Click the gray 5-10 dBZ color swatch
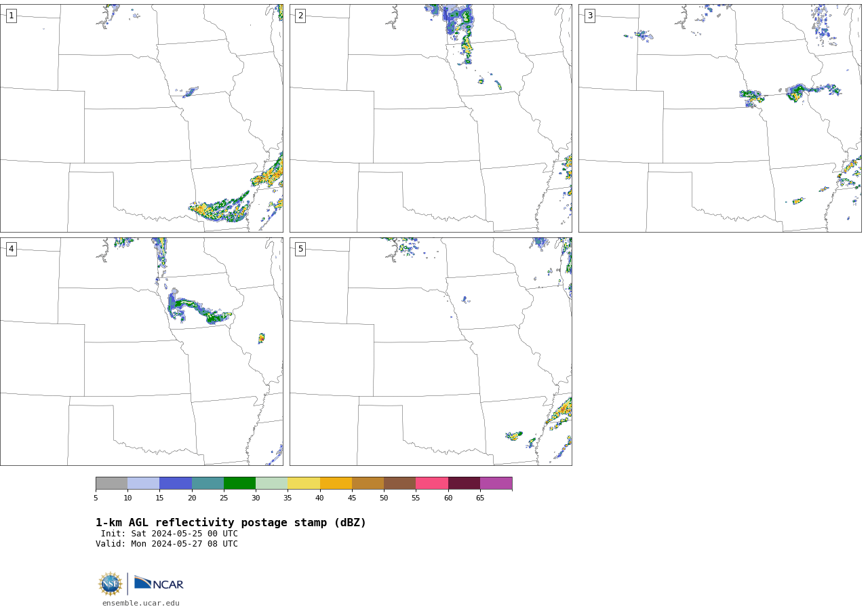Screen dimensions: 868x611 coord(111,484)
